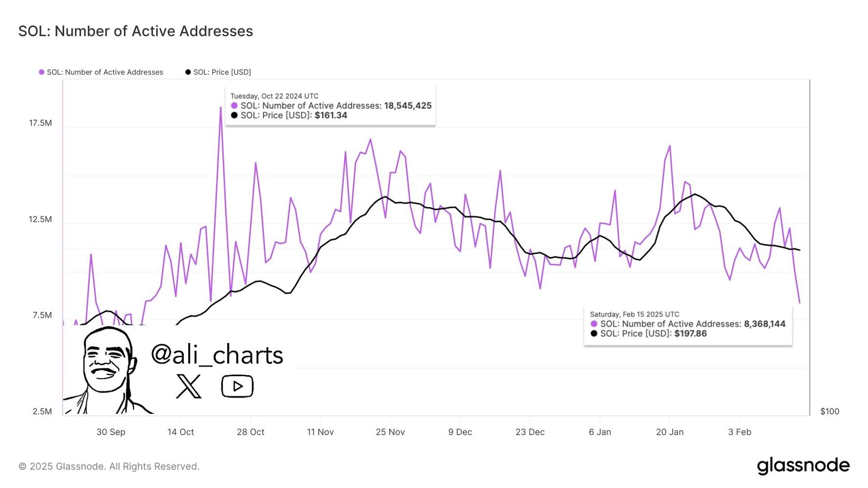Image resolution: width=868 pixels, height=488 pixels.
Task: Click the purple dot in the October tooltip
Action: pyautogui.click(x=234, y=105)
